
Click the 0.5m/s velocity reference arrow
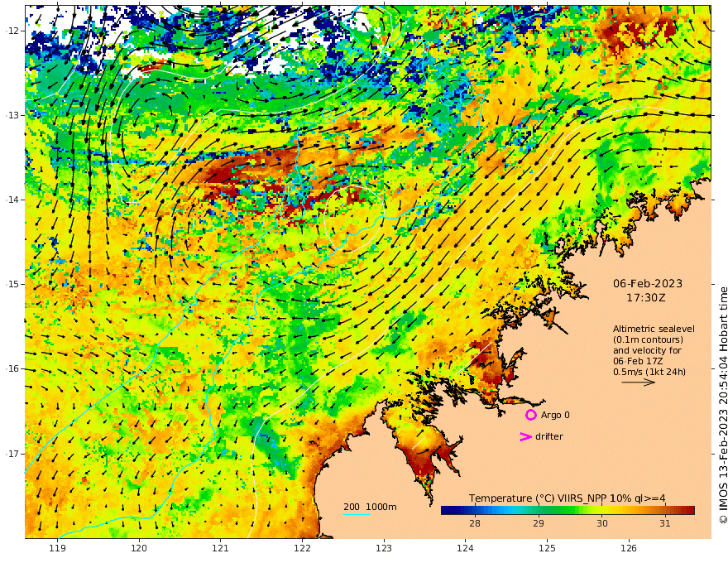639,383
